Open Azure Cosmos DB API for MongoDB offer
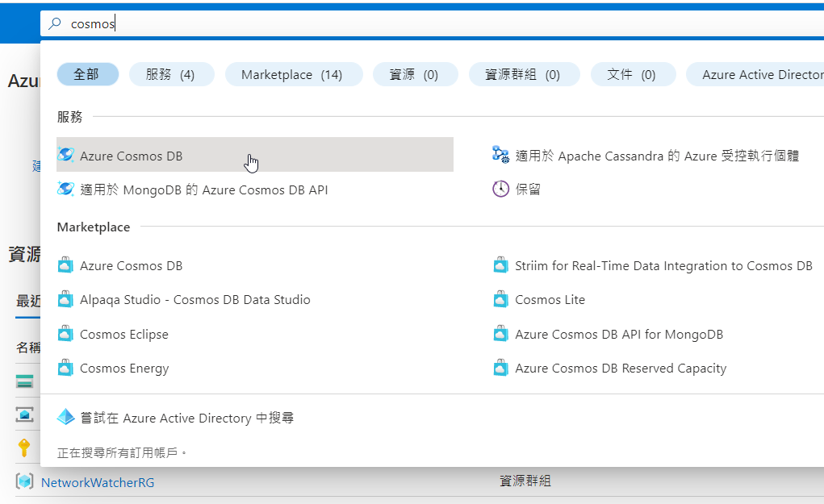This screenshot has width=824, height=504. pos(619,334)
